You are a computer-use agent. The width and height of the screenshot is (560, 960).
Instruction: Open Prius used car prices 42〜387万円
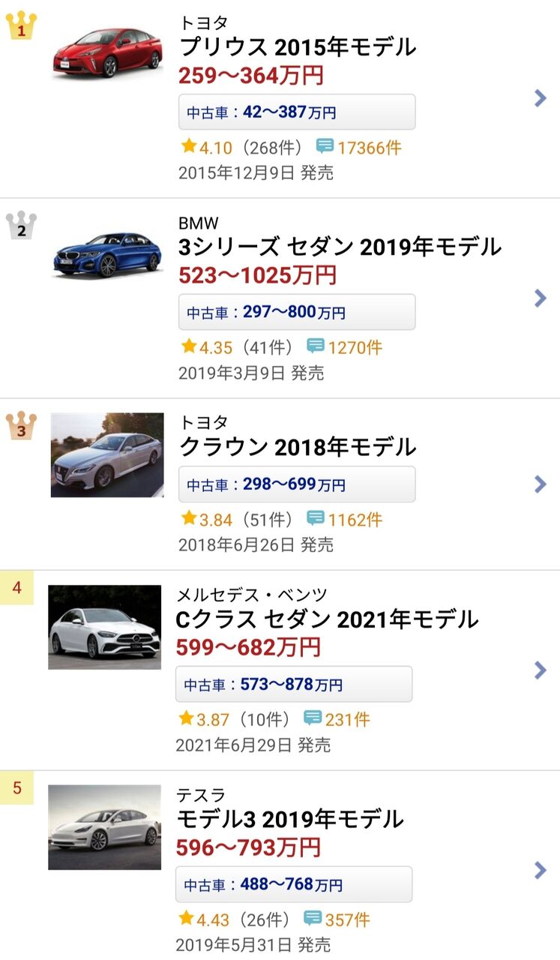tap(297, 112)
